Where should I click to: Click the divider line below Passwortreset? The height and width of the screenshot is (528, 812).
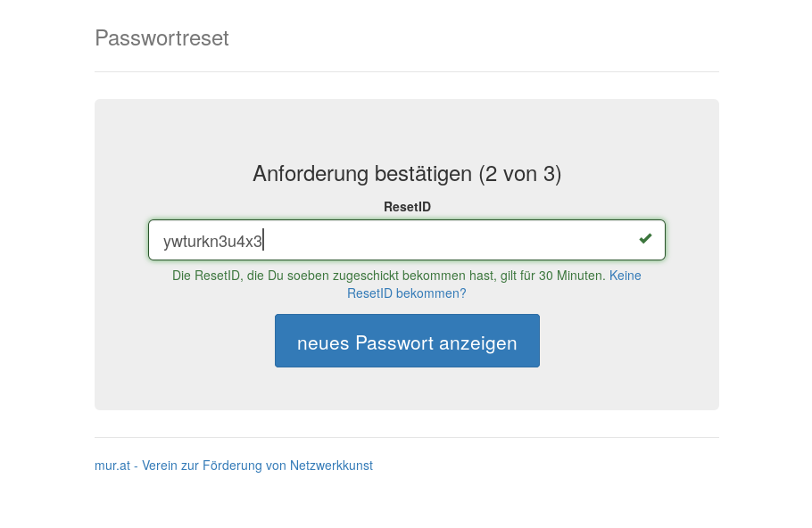point(406,72)
